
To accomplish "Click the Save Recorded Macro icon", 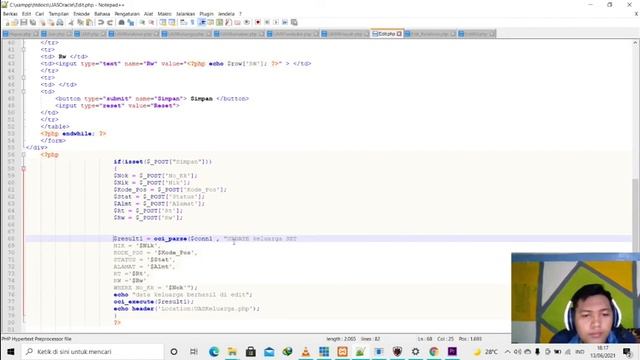I will pyautogui.click(x=294, y=22).
